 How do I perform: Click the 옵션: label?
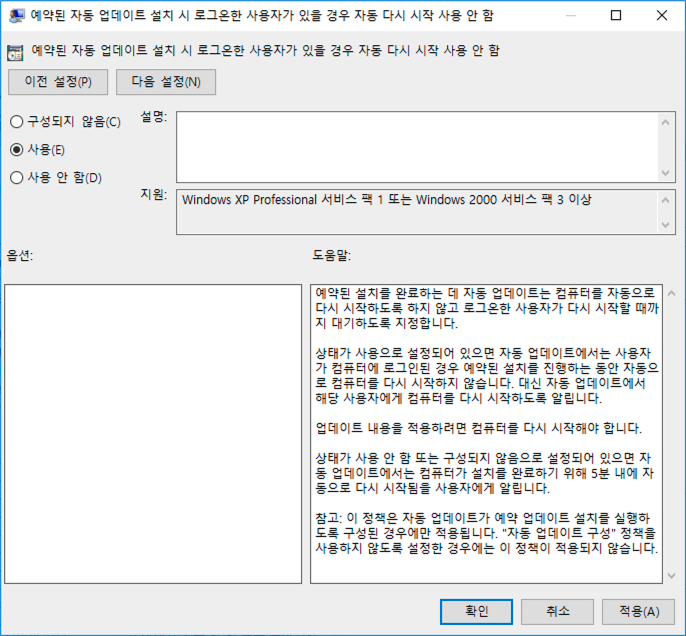point(20,255)
